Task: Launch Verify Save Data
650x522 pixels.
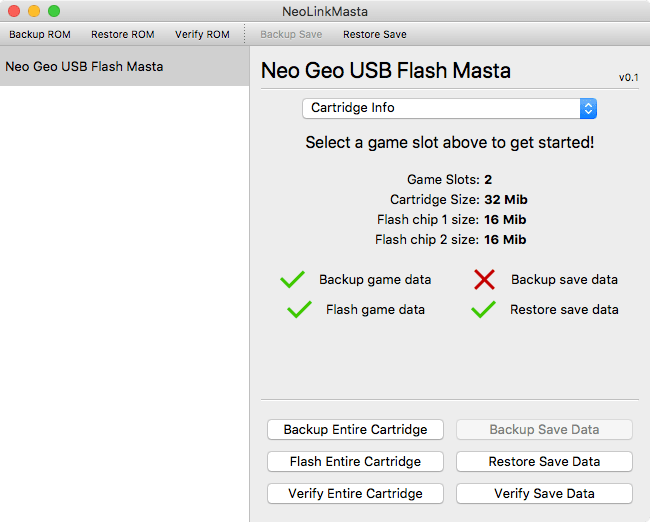Action: (x=544, y=493)
